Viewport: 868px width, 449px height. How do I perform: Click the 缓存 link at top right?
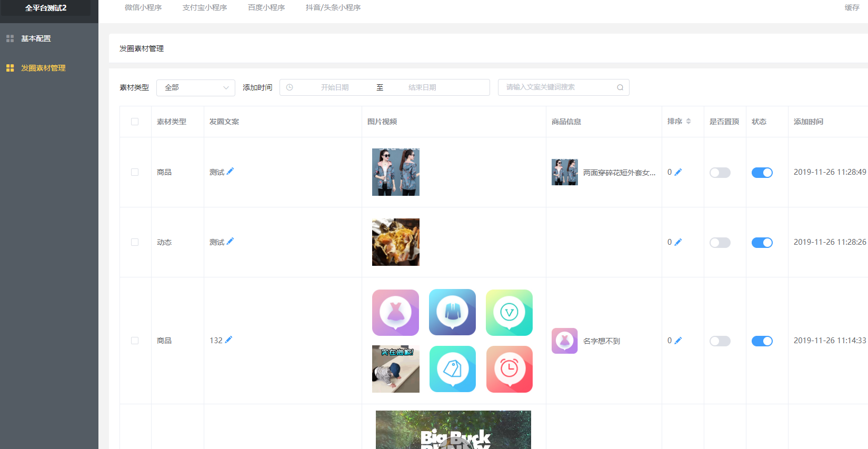852,7
